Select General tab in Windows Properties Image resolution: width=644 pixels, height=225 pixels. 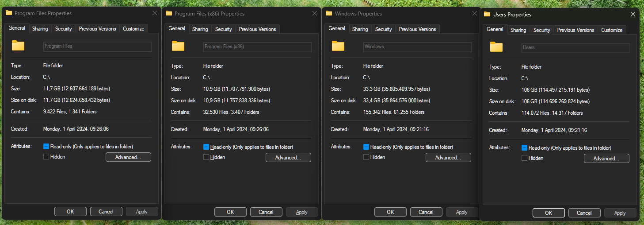point(337,28)
